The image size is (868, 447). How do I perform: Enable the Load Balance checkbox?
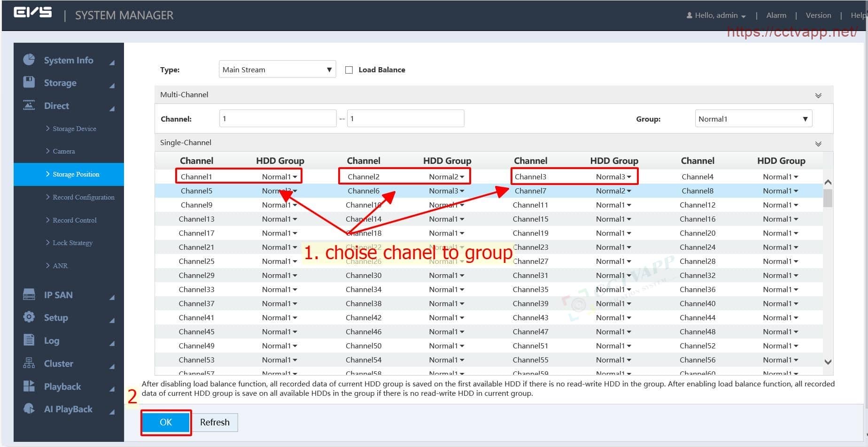[349, 70]
